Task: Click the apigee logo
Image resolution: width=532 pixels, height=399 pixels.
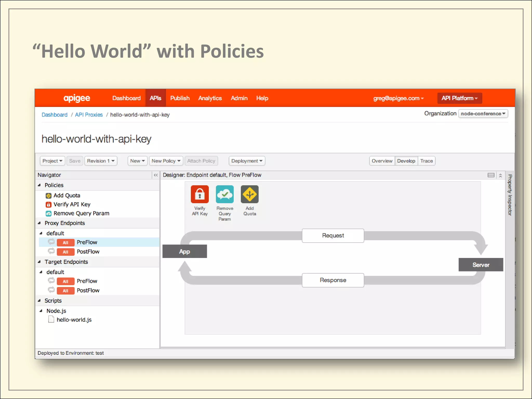Action: click(x=77, y=98)
